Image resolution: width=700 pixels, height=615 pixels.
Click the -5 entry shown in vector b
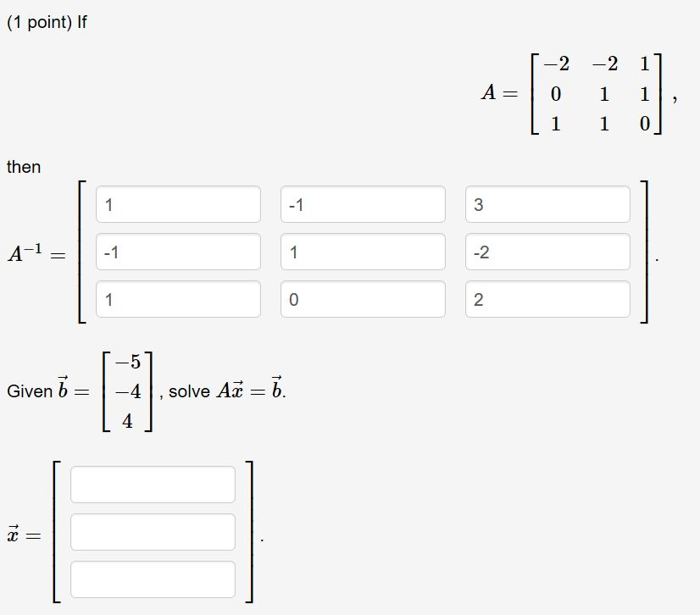coord(125,363)
